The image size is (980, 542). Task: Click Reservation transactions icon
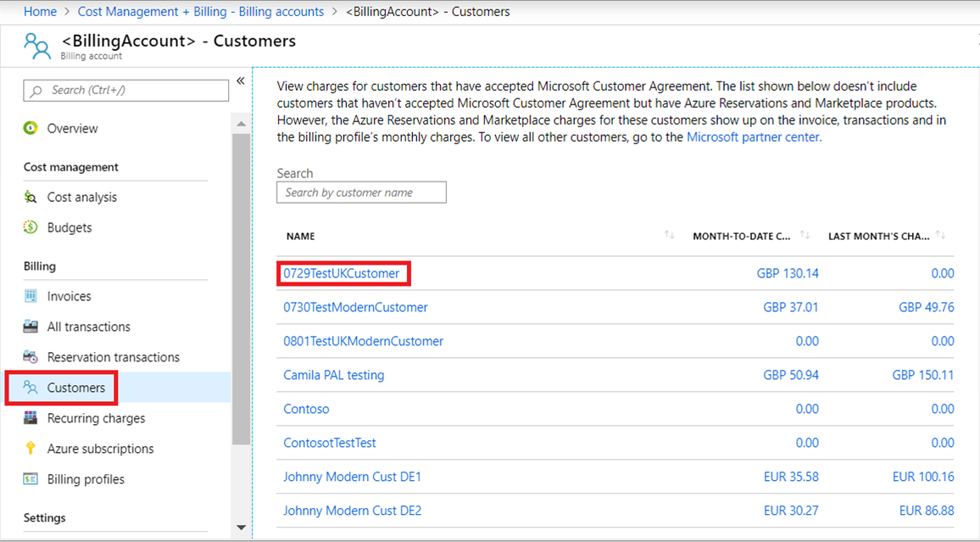pos(31,357)
